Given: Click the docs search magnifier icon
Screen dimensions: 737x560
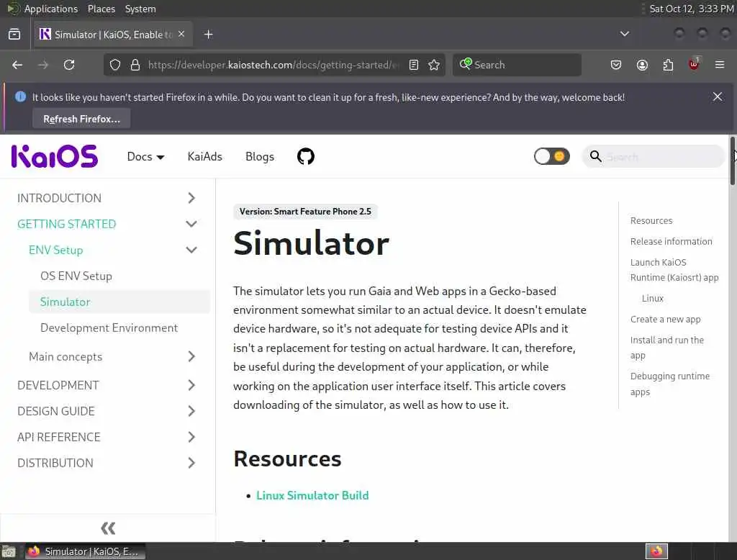Looking at the screenshot, I should pos(595,157).
